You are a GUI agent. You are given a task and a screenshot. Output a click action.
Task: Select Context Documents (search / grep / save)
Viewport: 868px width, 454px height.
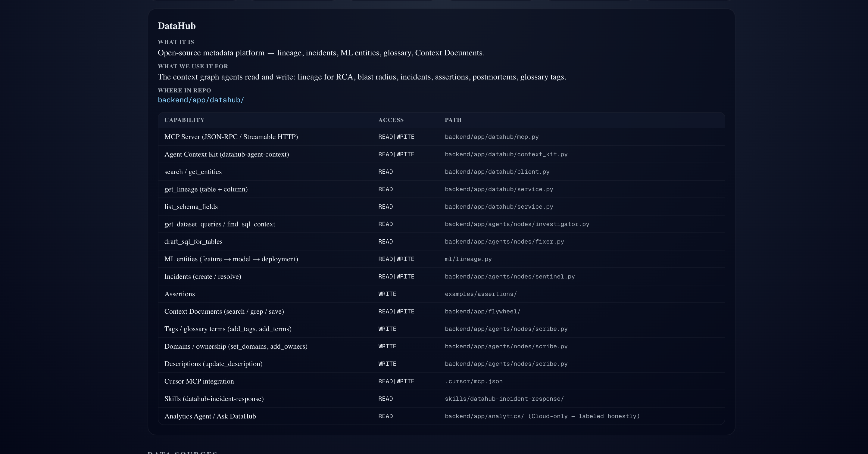224,312
